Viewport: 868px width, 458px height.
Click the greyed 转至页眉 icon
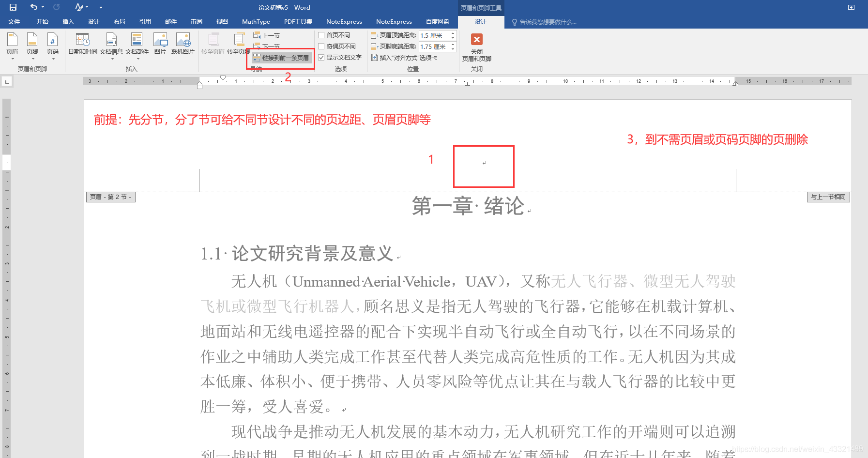pyautogui.click(x=213, y=40)
